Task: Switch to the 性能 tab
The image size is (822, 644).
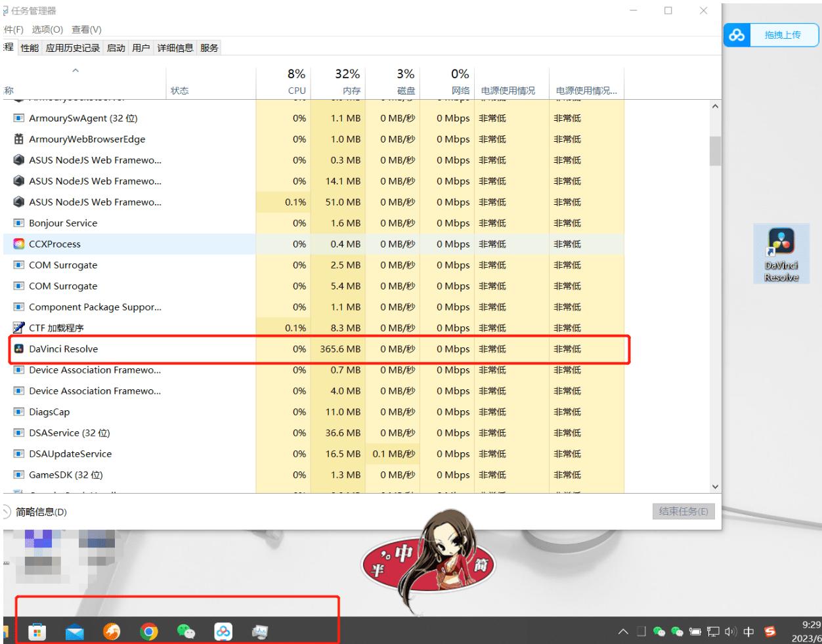Action: tap(30, 48)
